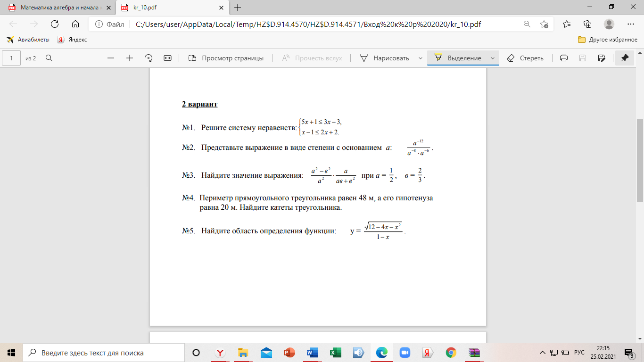
Task: Open the notification center icon
Action: [x=628, y=353]
